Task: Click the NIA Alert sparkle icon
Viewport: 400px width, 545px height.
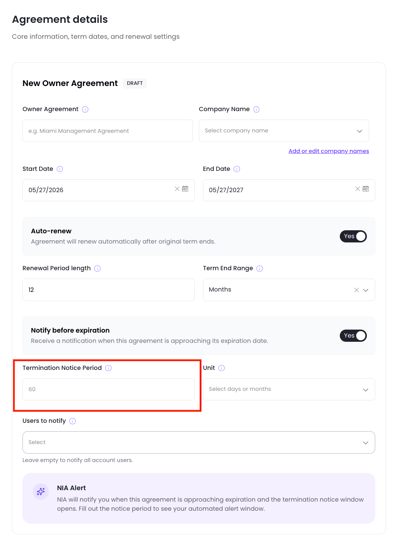Action: (x=41, y=491)
